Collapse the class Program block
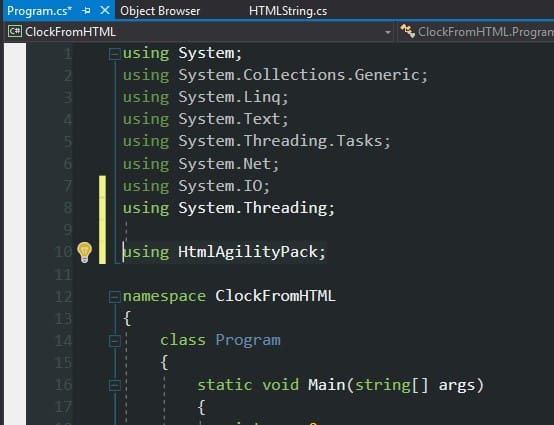This screenshot has width=554, height=425. point(114,341)
